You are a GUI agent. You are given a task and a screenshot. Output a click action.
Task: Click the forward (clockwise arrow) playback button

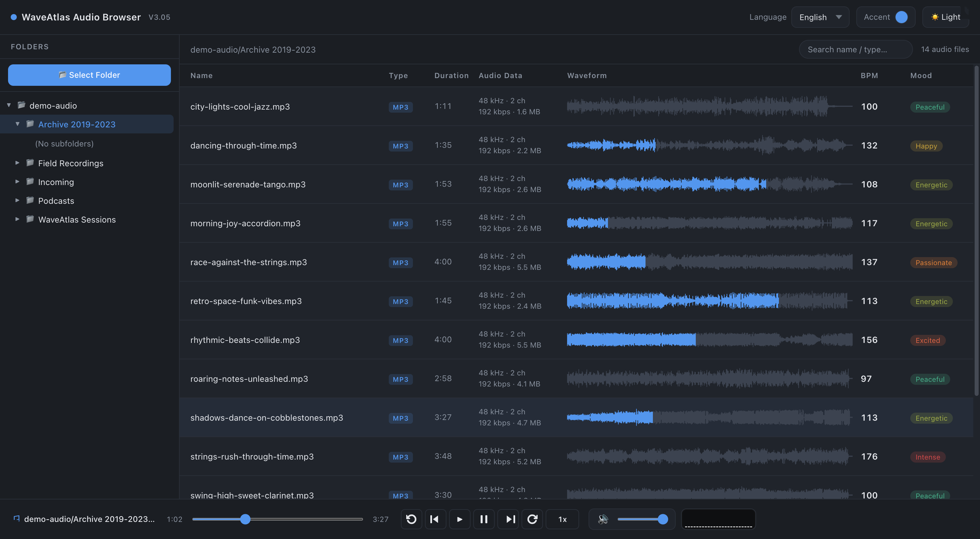(x=532, y=519)
